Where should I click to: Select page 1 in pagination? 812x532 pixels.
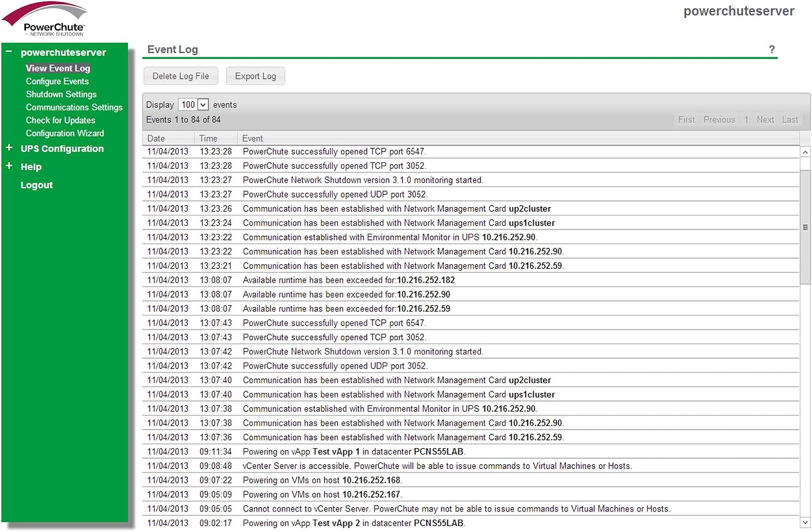pos(746,120)
